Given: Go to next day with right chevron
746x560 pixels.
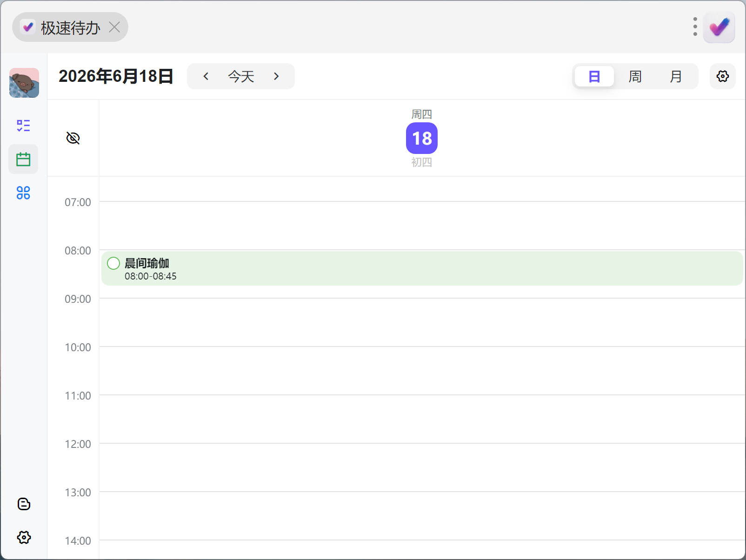Looking at the screenshot, I should point(276,76).
